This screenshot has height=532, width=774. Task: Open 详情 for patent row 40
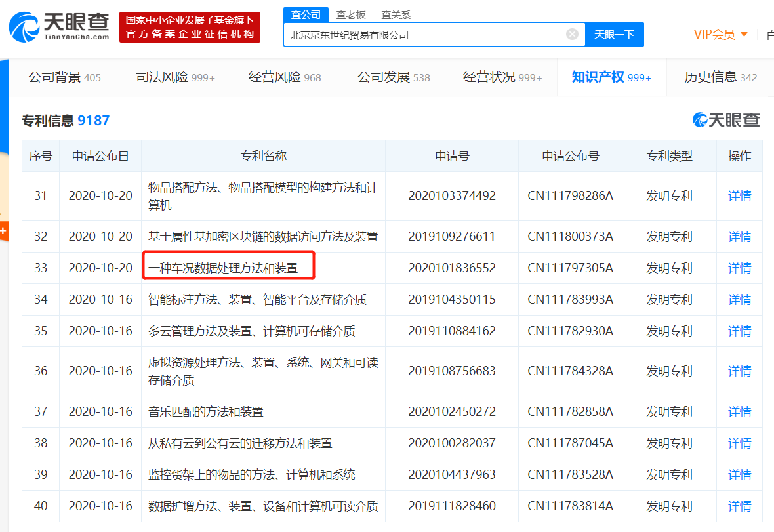739,506
